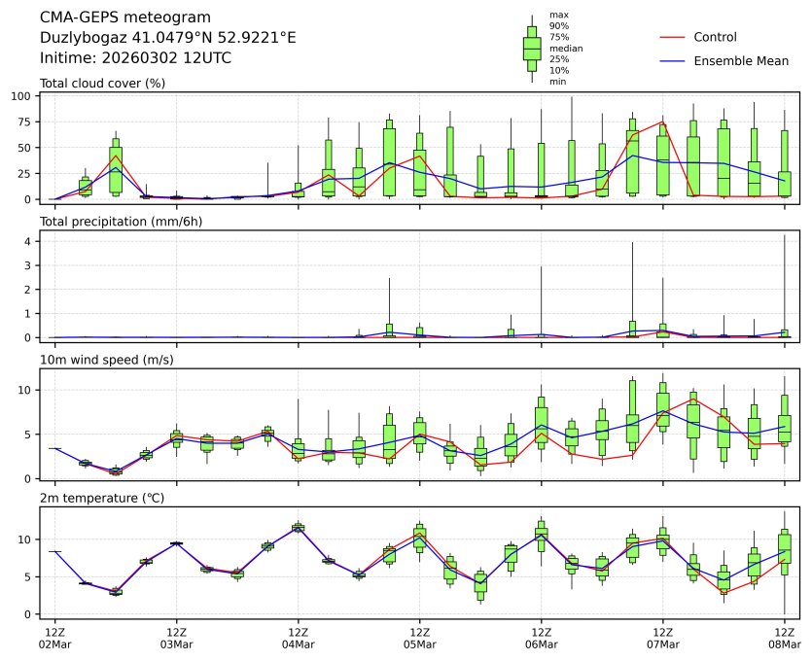This screenshot has width=812, height=661.
Task: Click the 'max' label in the boxplot legend
Action: tap(557, 15)
